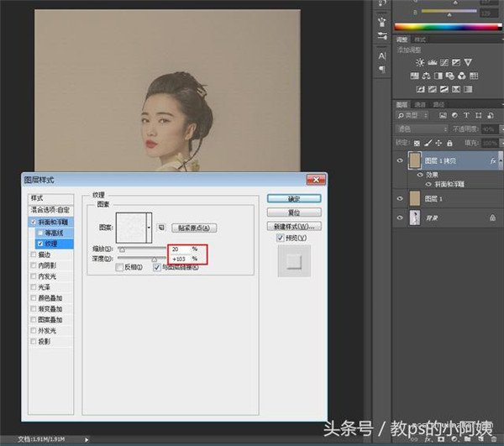Add a Color Lookup adjustment (grid icon)

(x=474, y=76)
